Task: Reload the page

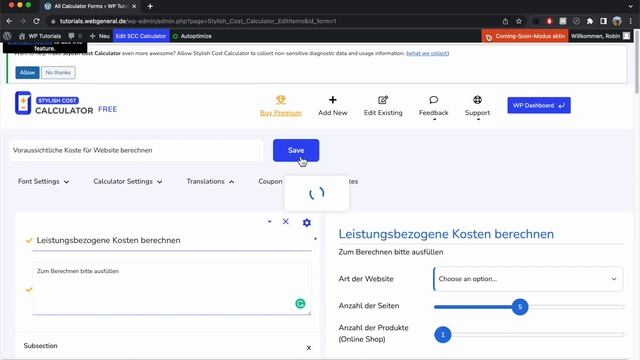Action: pyautogui.click(x=36, y=21)
